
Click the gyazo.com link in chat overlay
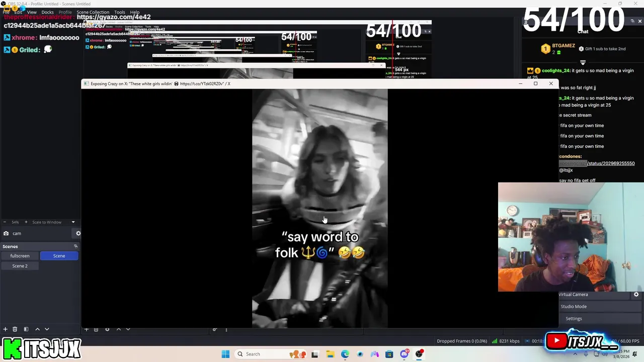point(114,17)
